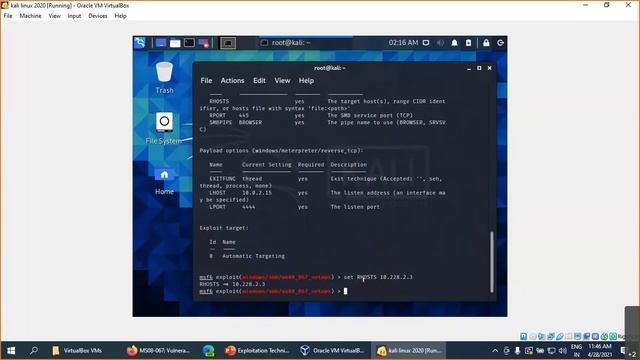Open VirtualBox File menu
The image size is (640, 360).
tap(8, 16)
